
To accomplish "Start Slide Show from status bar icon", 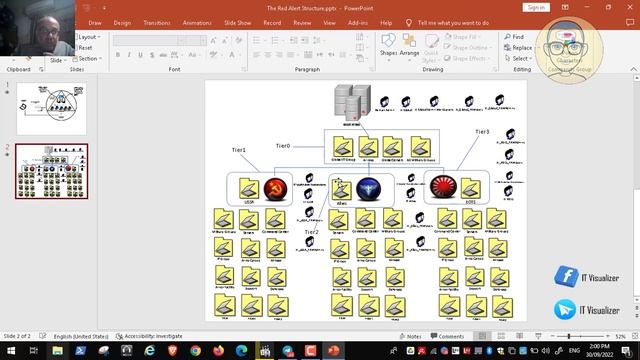I will click(538, 336).
